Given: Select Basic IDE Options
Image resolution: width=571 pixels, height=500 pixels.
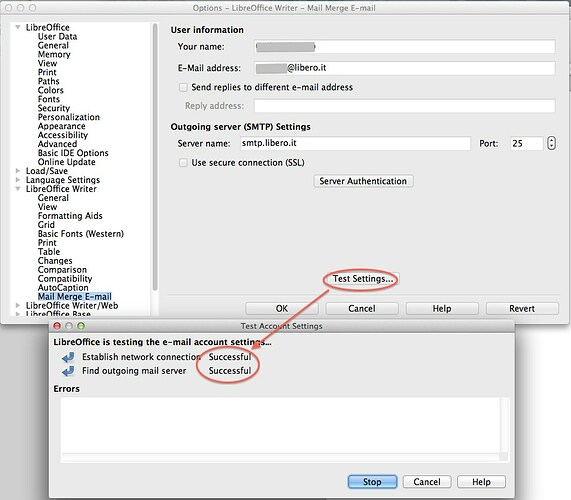Looking at the screenshot, I should (73, 153).
